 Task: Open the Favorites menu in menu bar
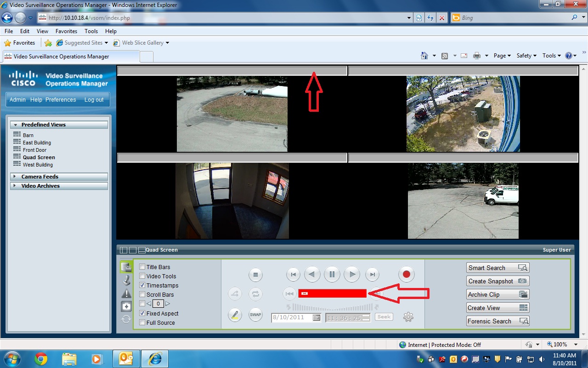pos(66,31)
